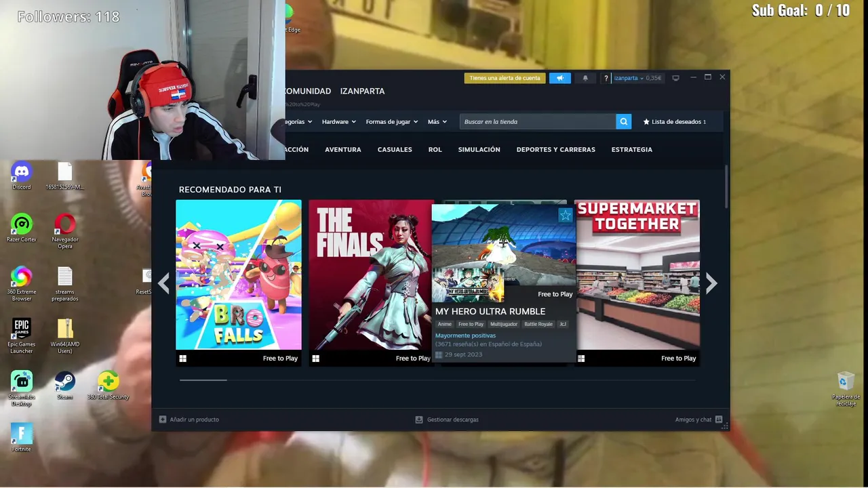Launch the Fortnite desktop shortcut
Screen dimensions: 868x488
click(22, 437)
